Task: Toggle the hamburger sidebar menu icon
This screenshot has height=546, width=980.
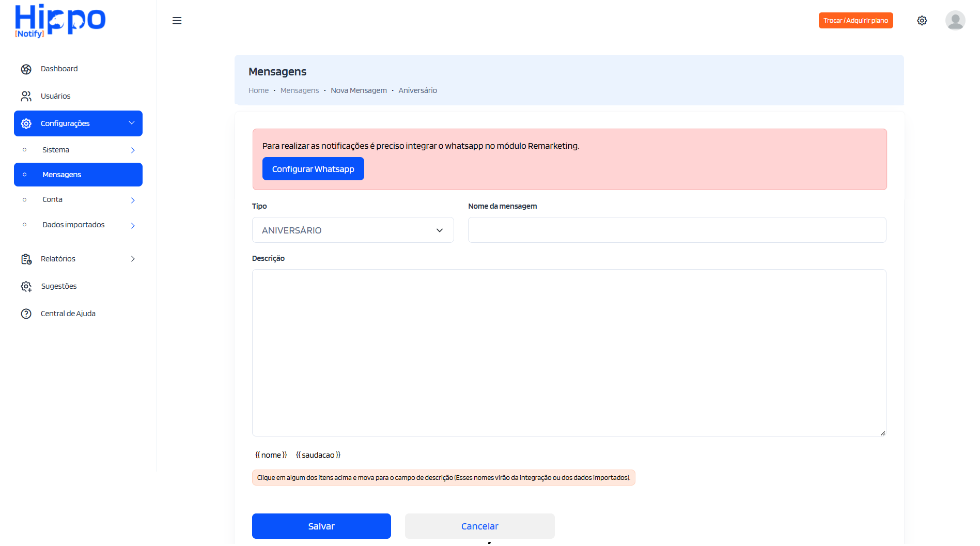Action: pos(177,21)
